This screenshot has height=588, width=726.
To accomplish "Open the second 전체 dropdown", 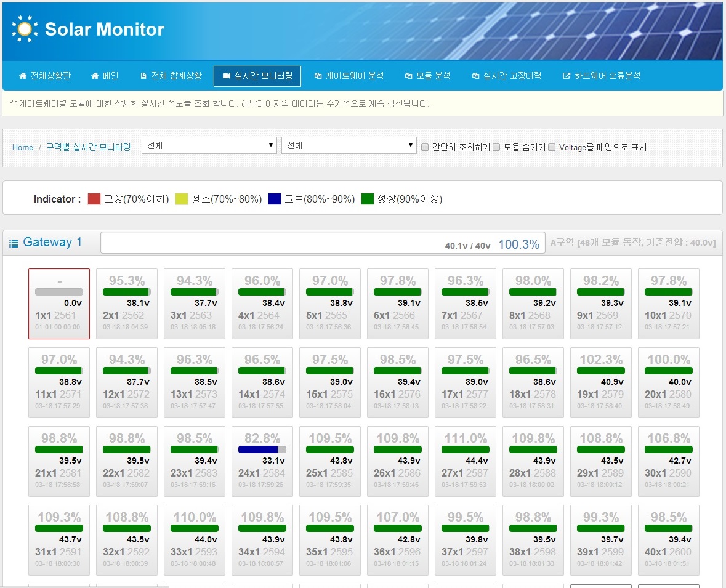I will point(349,145).
